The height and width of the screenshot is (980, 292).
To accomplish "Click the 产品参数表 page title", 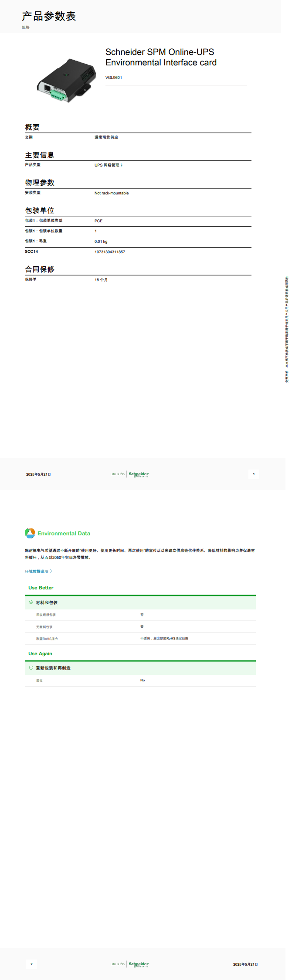I will click(49, 17).
